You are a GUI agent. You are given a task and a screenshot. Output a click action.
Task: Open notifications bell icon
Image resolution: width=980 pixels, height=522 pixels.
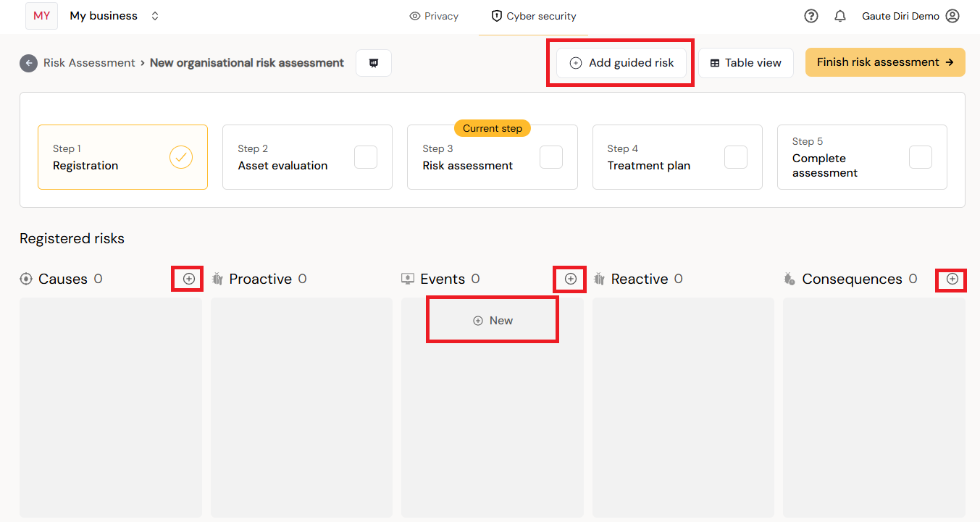pyautogui.click(x=840, y=16)
